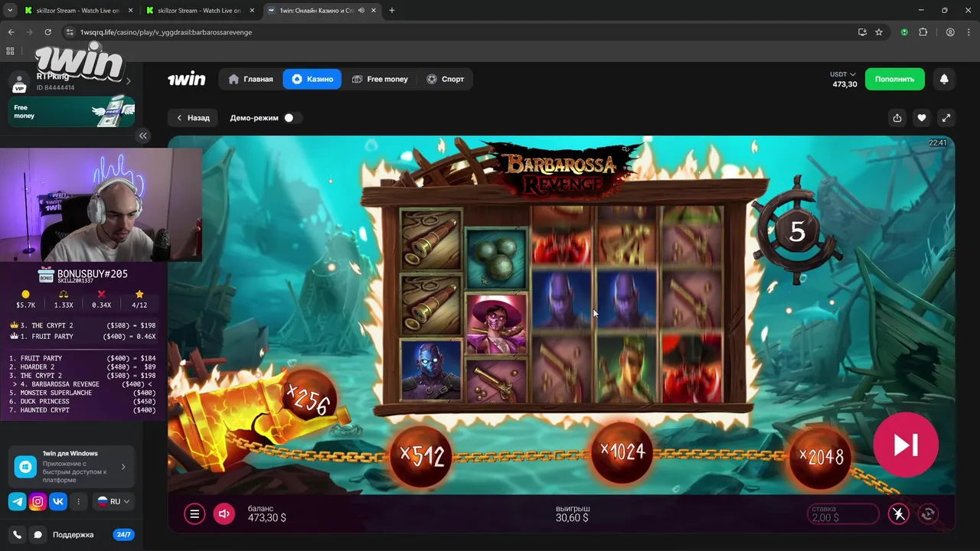Toggle turbo spin lightning button
980x551 pixels.
899,514
